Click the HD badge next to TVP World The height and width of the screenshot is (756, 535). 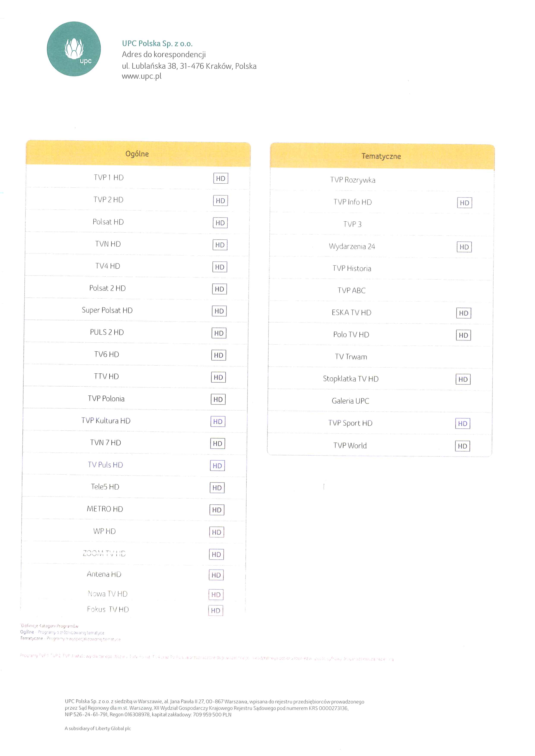[463, 446]
